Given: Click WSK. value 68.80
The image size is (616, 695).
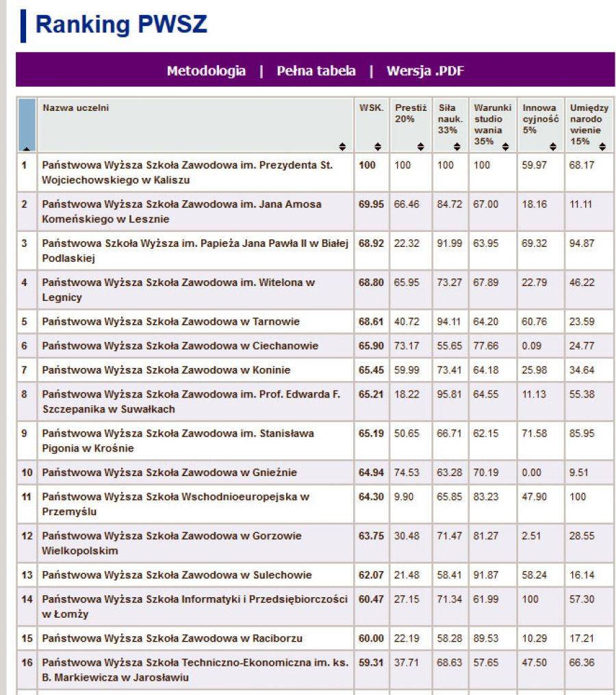Looking at the screenshot, I should (x=371, y=283).
